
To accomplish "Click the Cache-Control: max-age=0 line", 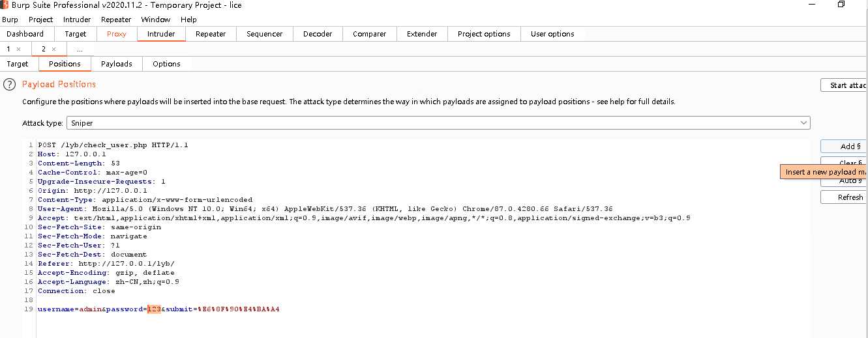I will pos(93,173).
